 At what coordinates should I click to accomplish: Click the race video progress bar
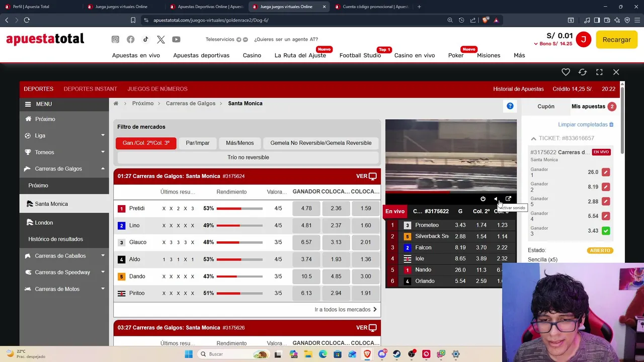click(451, 192)
